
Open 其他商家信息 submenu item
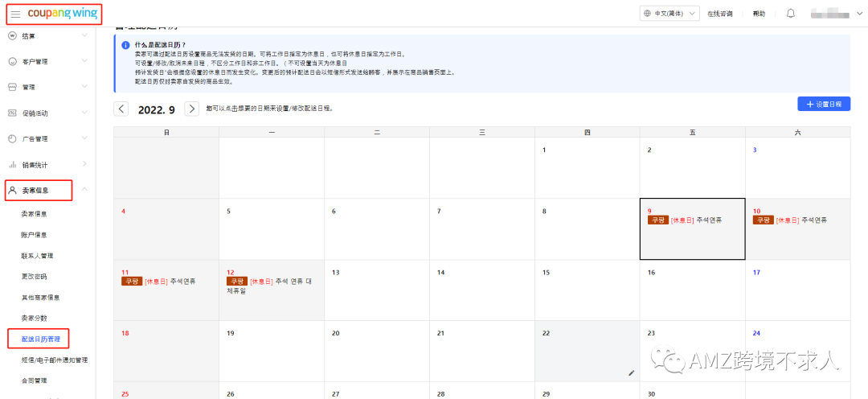[x=40, y=298]
